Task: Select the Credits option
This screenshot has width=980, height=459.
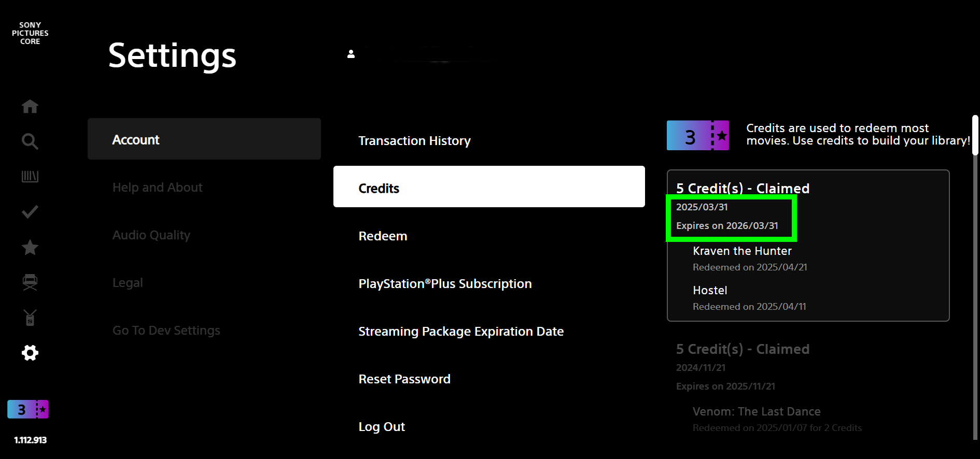Action: tap(489, 187)
